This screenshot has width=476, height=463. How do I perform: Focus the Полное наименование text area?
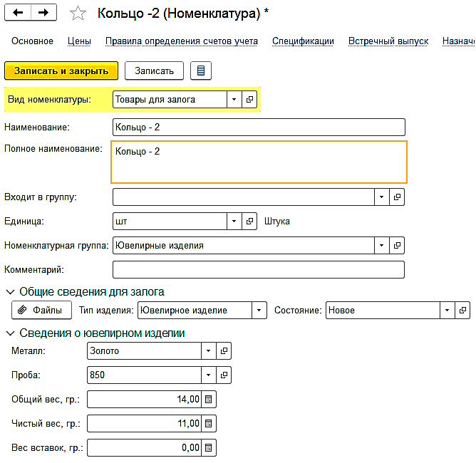pos(259,162)
